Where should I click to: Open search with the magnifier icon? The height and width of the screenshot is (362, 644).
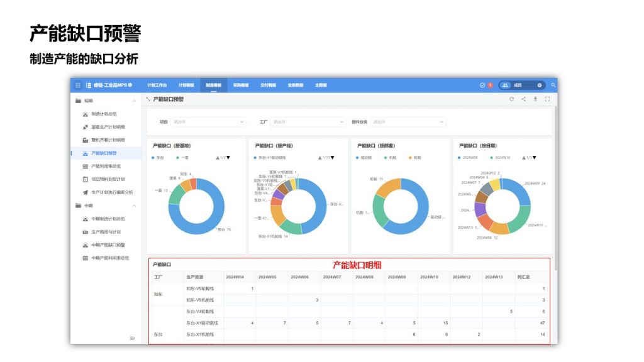(x=553, y=85)
